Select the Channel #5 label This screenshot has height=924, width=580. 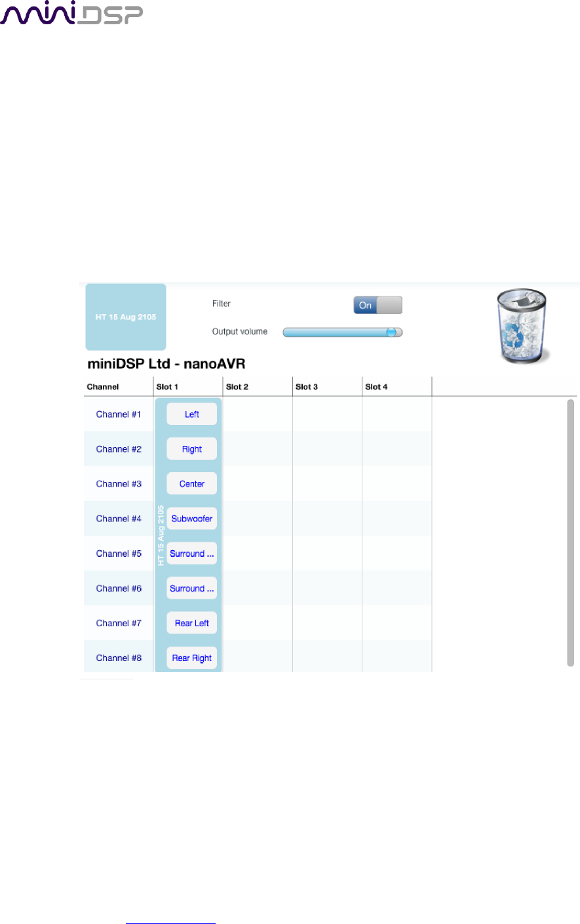coord(119,553)
